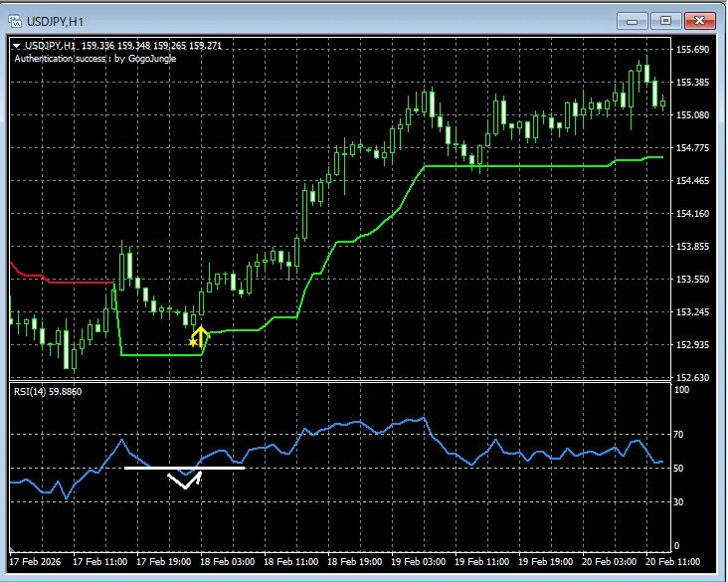728x582 pixels.
Task: Click the 155.080 price scale label
Action: [x=693, y=115]
